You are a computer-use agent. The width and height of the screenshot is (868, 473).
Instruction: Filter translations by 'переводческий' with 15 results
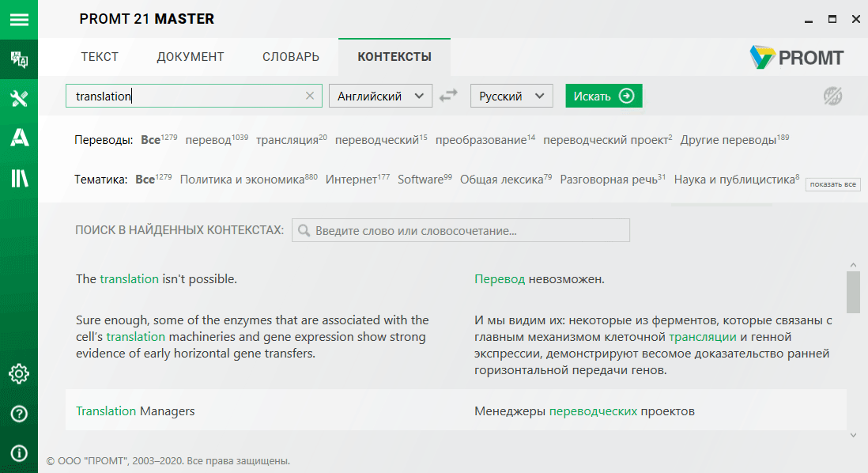pyautogui.click(x=381, y=139)
